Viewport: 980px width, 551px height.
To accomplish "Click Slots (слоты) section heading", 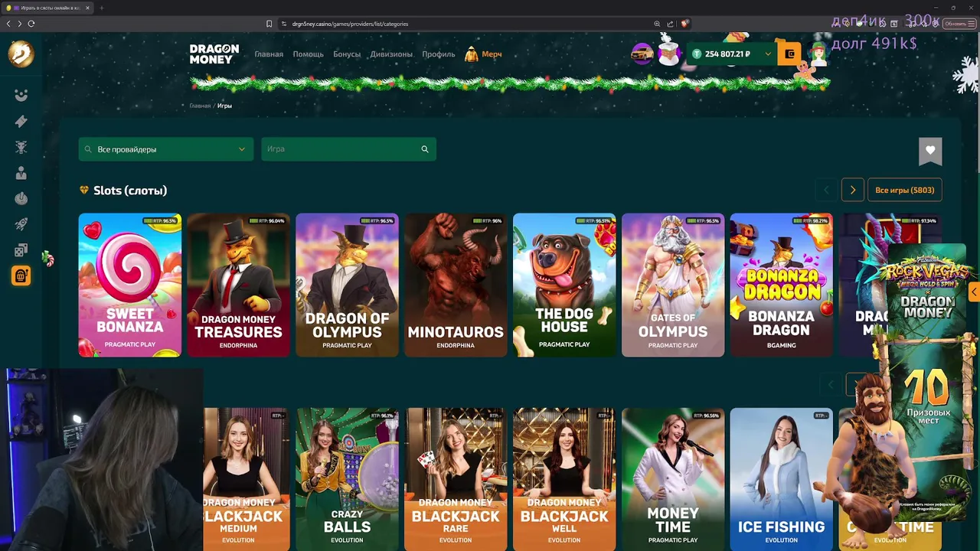I will [x=130, y=191].
